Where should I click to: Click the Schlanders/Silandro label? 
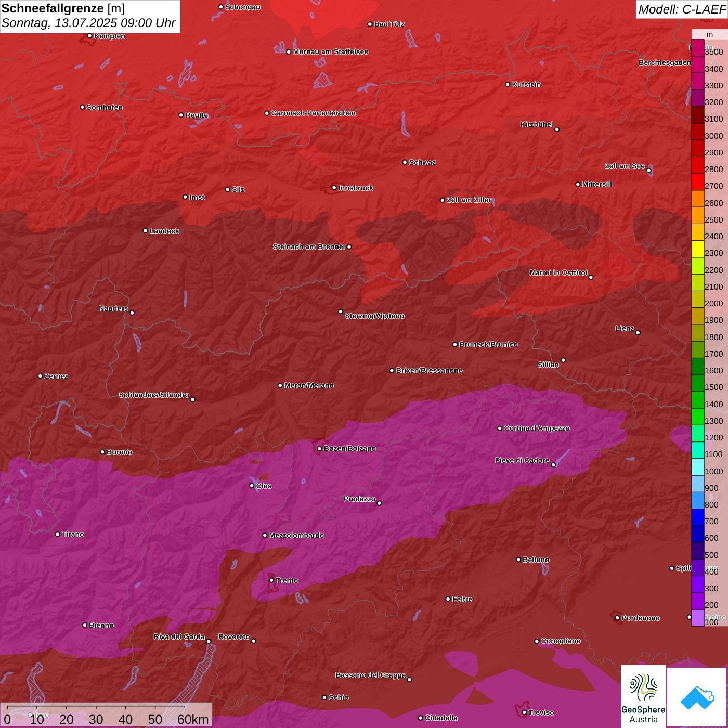click(x=154, y=395)
